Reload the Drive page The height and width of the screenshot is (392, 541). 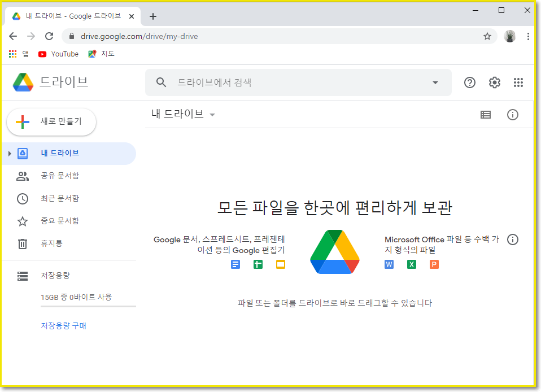pos(49,36)
